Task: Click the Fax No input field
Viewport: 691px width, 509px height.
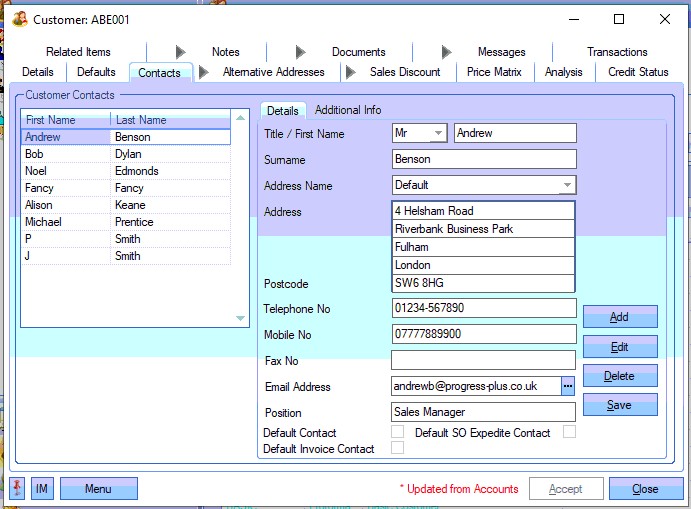Action: (483, 360)
